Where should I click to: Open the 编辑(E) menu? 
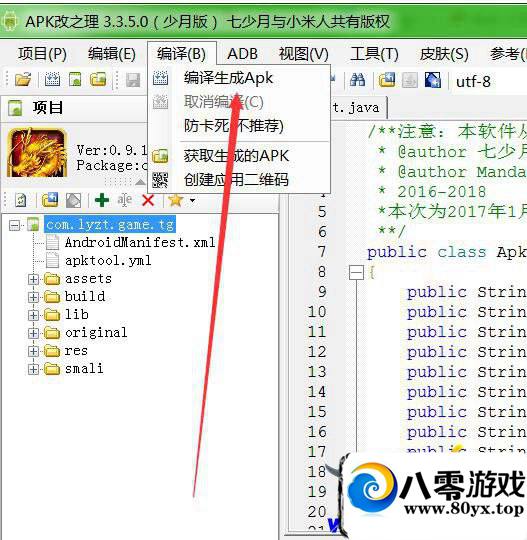point(112,54)
